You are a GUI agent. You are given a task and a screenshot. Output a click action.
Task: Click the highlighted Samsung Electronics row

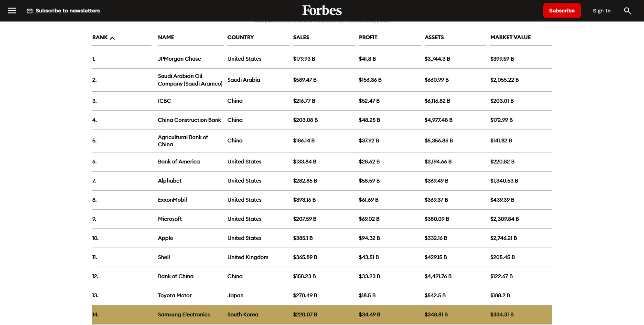click(x=184, y=314)
